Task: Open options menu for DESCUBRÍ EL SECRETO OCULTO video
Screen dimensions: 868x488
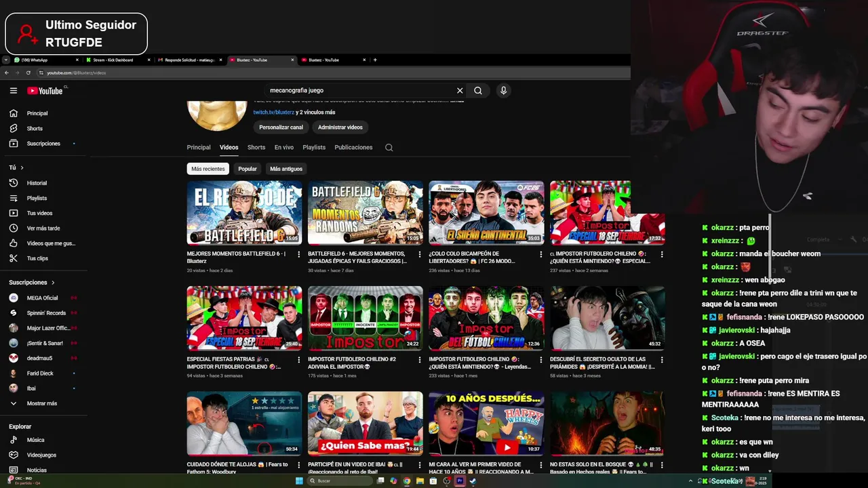Action: [x=661, y=360]
